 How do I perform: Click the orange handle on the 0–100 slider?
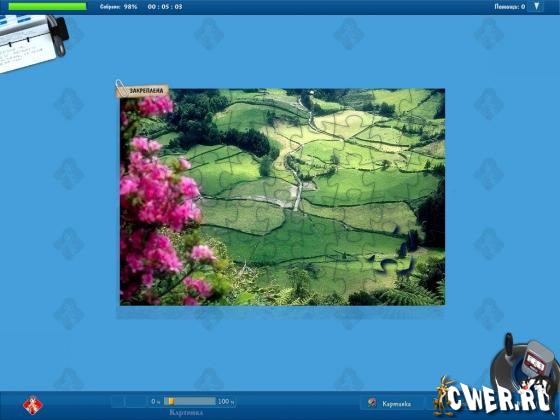171,401
